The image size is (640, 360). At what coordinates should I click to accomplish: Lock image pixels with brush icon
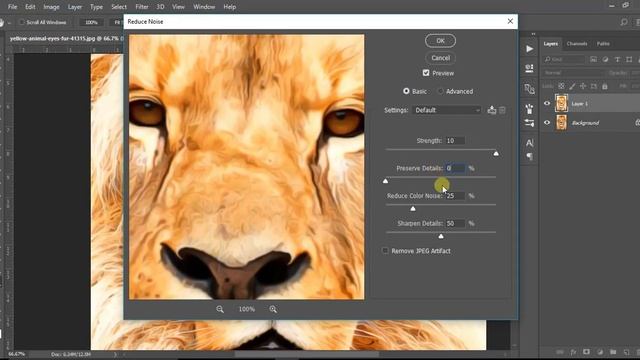tap(572, 86)
